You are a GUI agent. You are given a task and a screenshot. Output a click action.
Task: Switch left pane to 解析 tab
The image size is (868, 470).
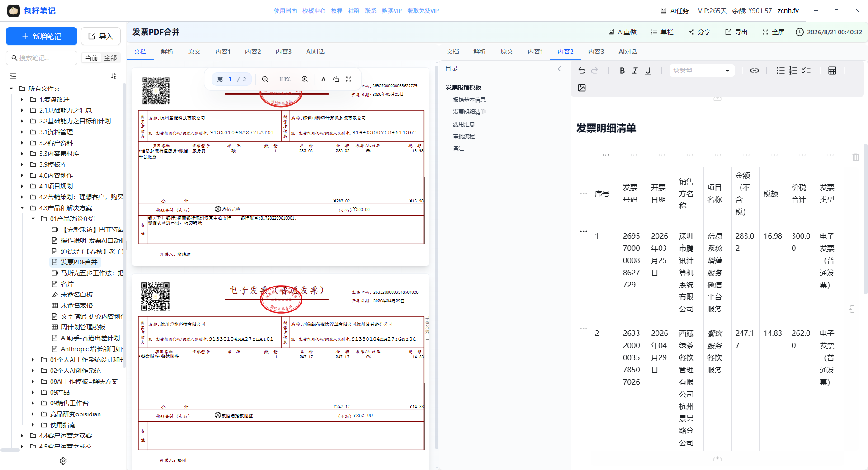click(167, 52)
